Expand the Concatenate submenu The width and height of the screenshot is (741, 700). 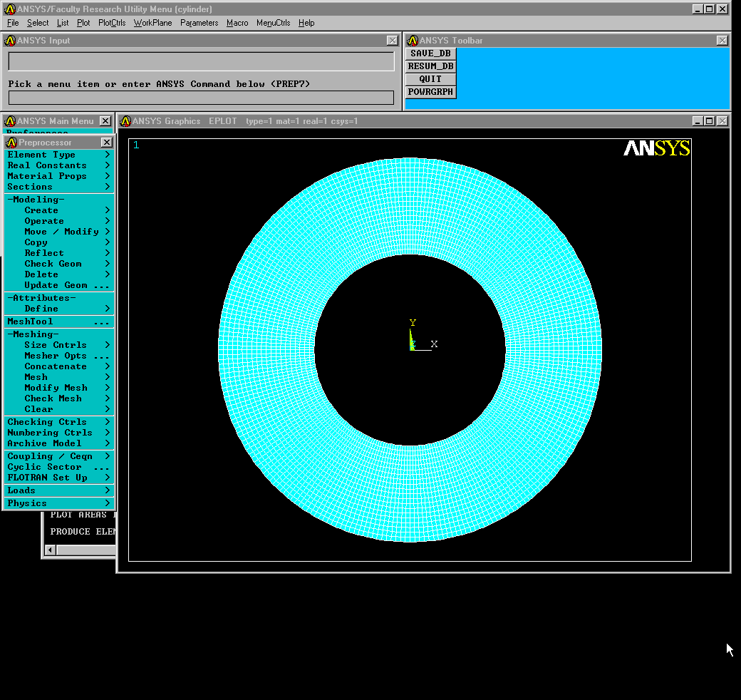tap(58, 366)
